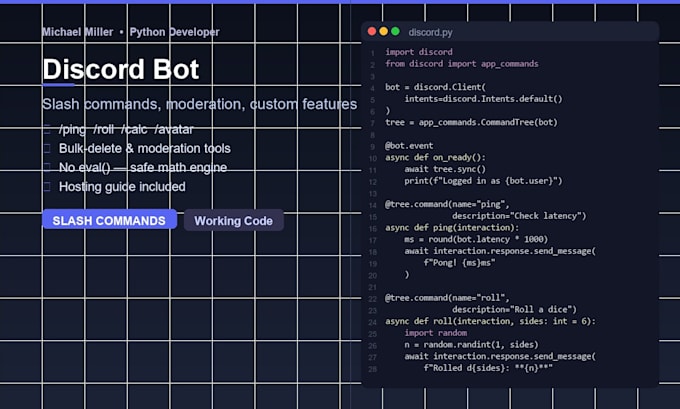Click send_message line numbered 18
The width and height of the screenshot is (680, 409).
pyautogui.click(x=500, y=251)
